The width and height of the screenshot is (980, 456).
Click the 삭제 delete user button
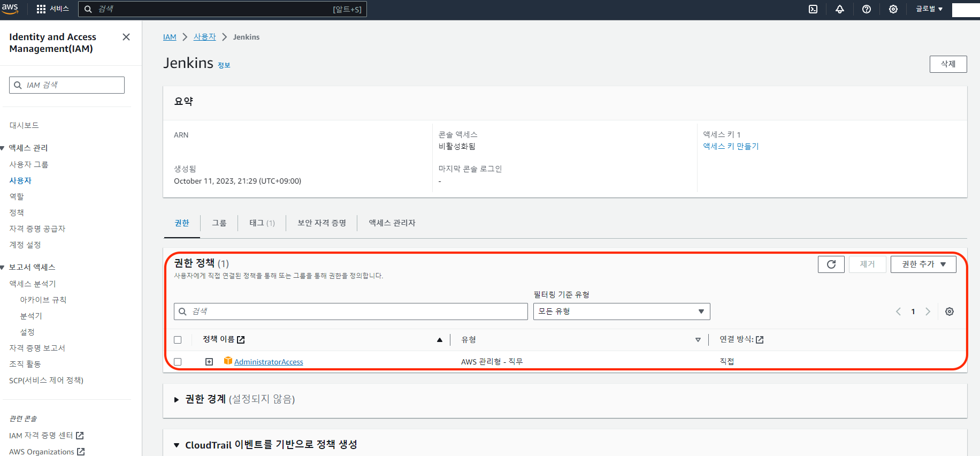coord(948,64)
